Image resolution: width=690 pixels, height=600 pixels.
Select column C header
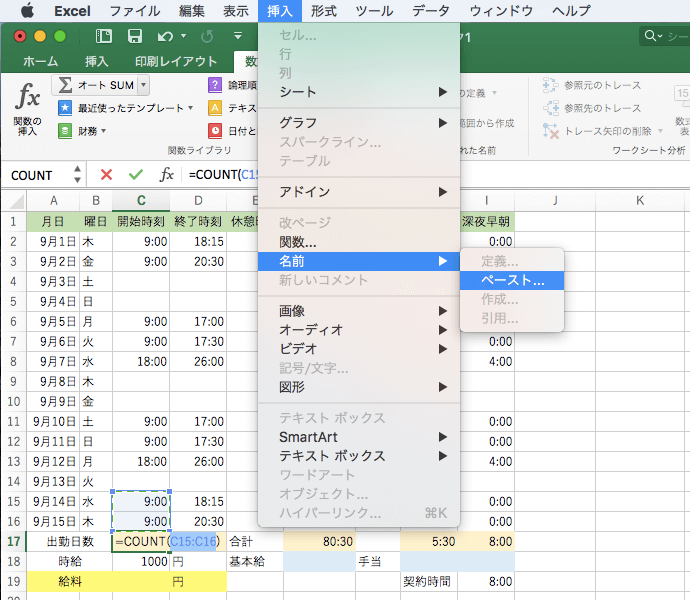pos(141,201)
